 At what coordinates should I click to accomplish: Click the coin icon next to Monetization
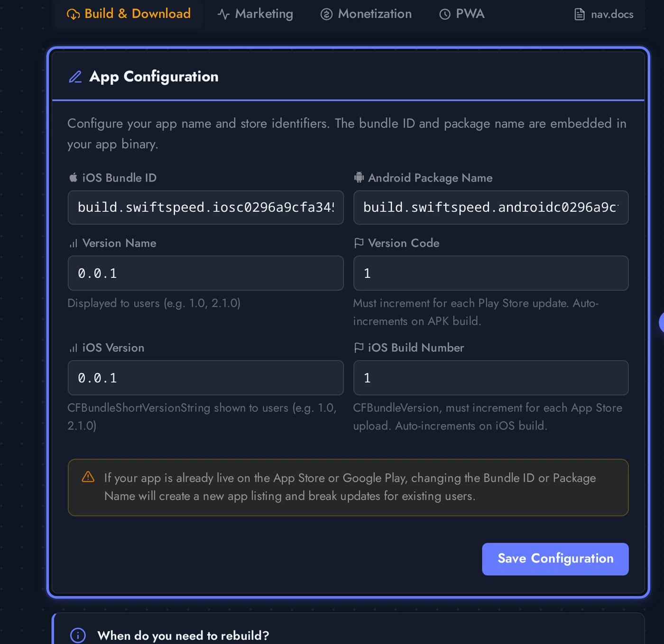click(x=326, y=14)
